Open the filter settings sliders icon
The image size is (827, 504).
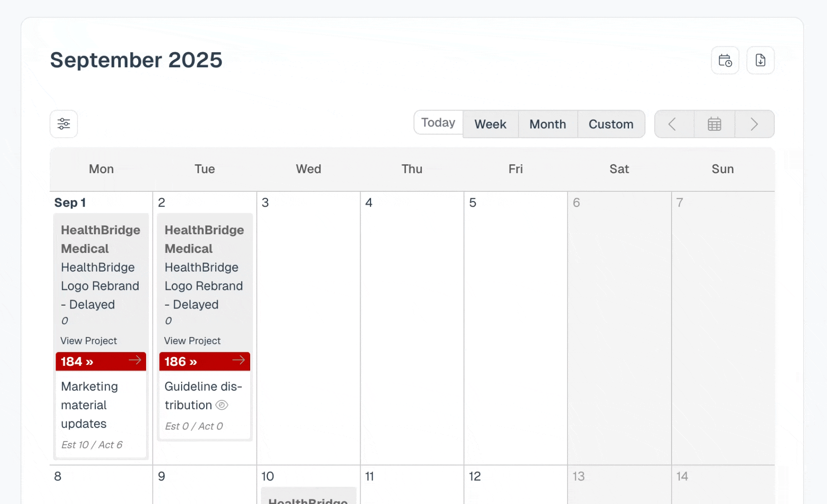[64, 124]
